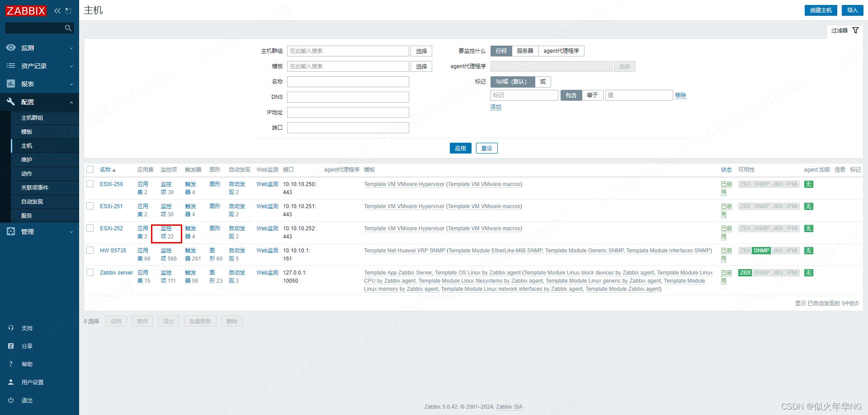868x415 pixels.
Task: Check the ESXi-250 row checkbox
Action: (90, 184)
